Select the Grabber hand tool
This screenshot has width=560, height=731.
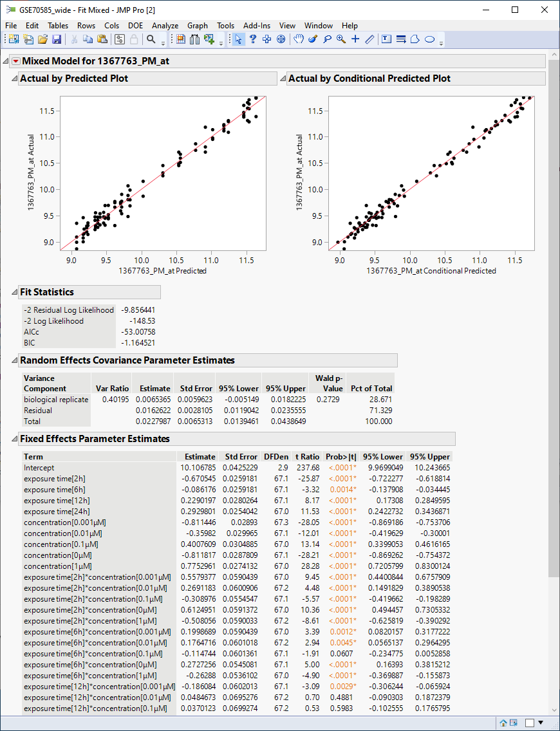tap(299, 39)
